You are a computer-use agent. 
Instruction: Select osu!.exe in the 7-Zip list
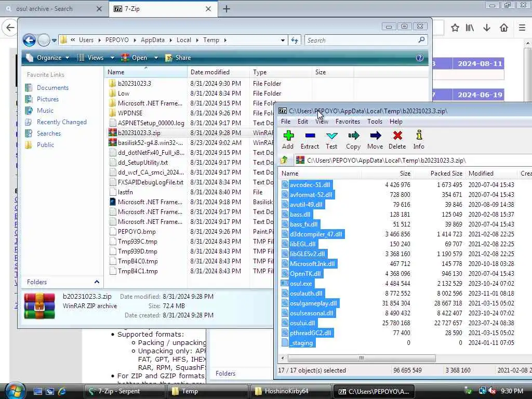coord(301,284)
